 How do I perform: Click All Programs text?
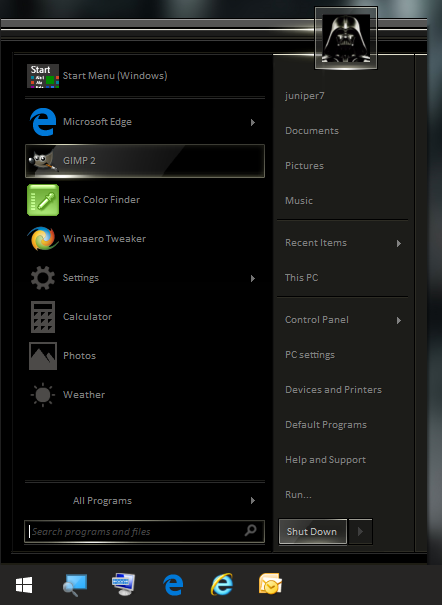tap(102, 501)
